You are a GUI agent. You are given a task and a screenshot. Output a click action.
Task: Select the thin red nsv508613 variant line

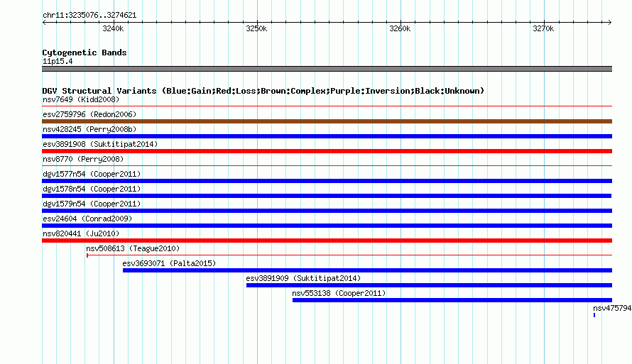tap(349, 255)
